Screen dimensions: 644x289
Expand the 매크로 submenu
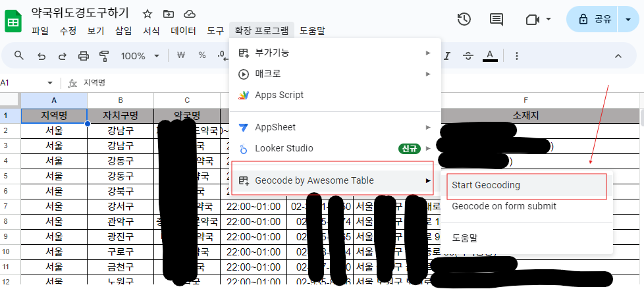tap(335, 74)
